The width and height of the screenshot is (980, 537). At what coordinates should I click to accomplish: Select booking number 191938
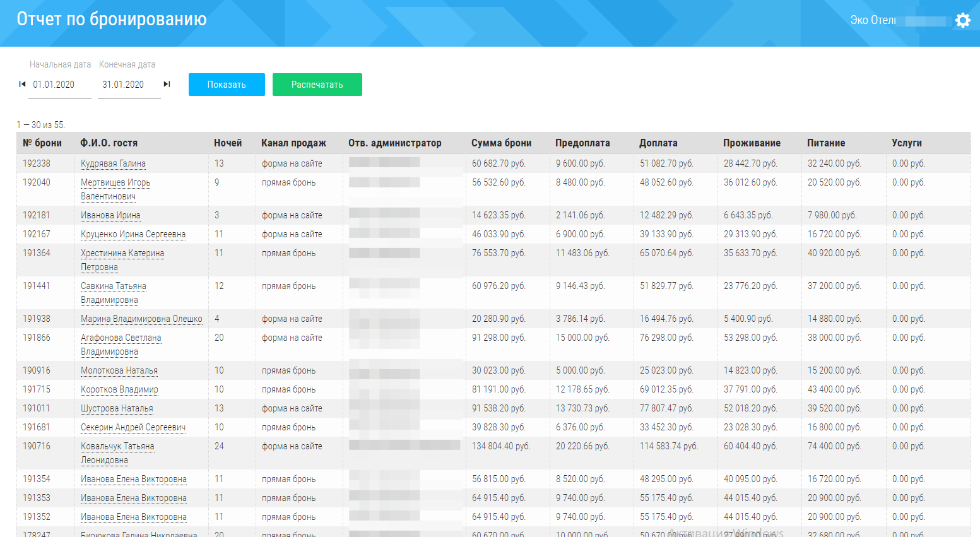(x=37, y=319)
